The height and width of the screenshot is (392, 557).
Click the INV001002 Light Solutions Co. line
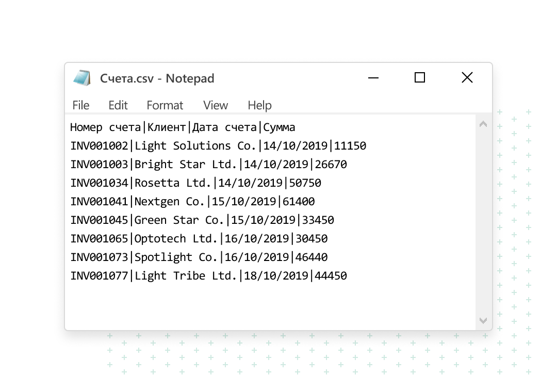pyautogui.click(x=218, y=146)
